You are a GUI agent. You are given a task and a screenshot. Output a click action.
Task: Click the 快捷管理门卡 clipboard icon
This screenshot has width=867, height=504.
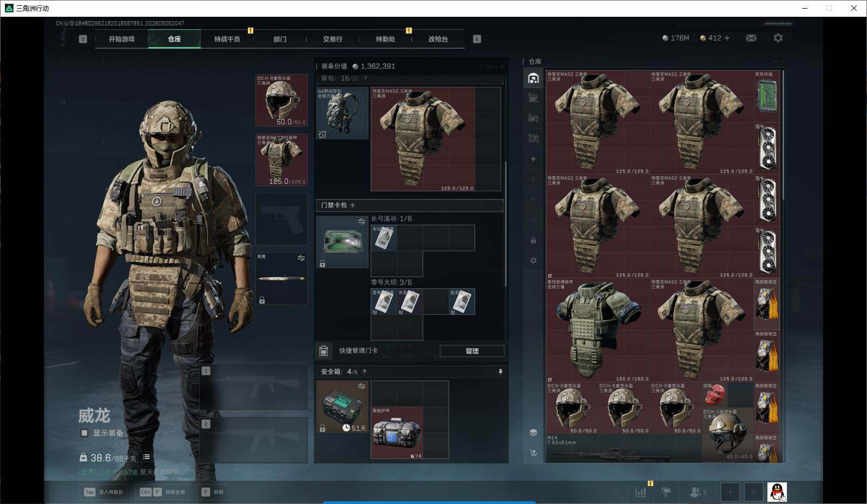[x=323, y=351]
